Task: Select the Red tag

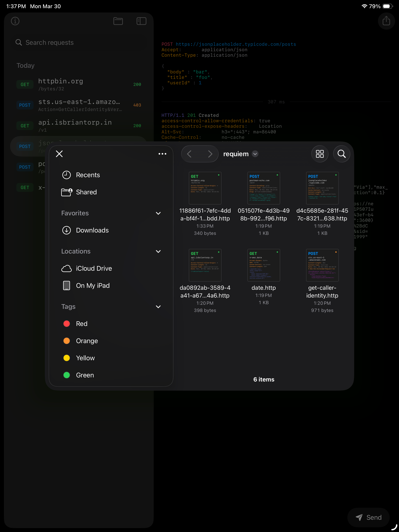Action: [x=111, y=323]
